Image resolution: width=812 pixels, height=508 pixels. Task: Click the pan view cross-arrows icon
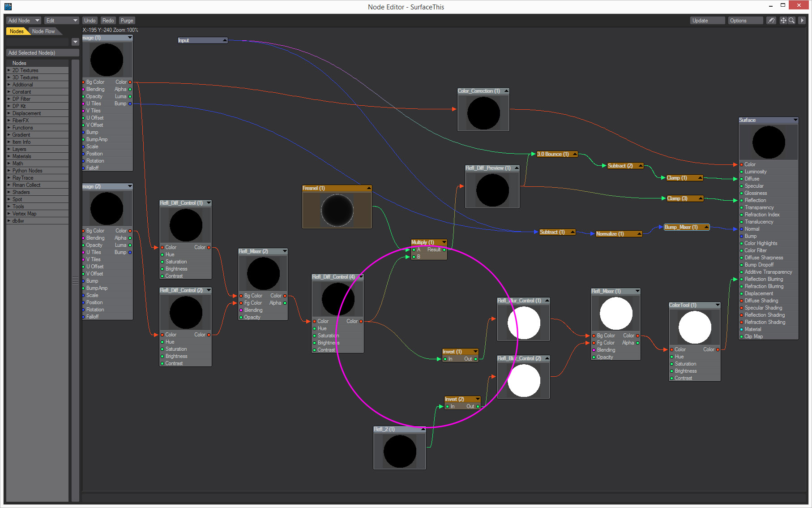tap(783, 21)
